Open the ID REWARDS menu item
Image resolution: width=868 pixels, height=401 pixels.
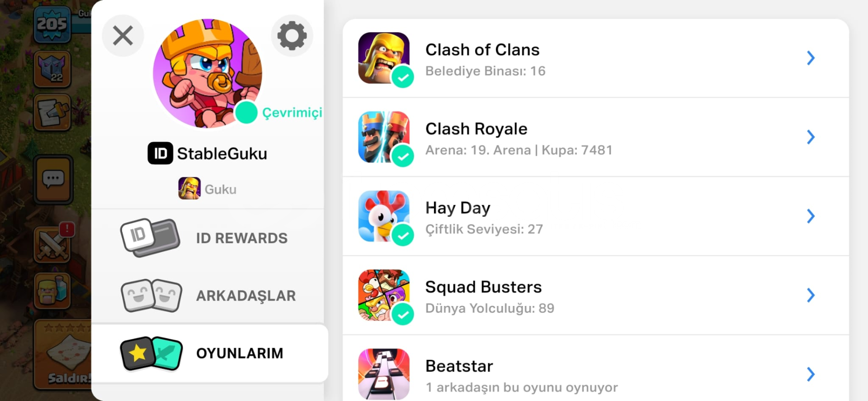(x=208, y=238)
